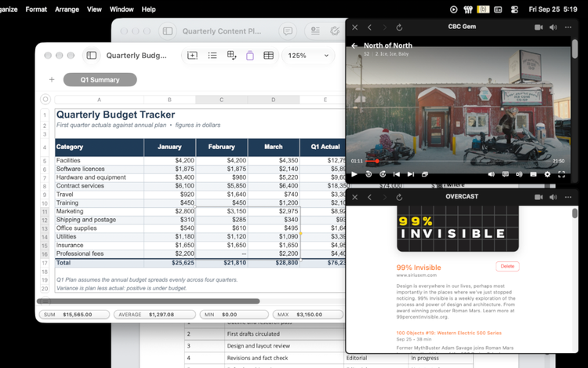Go to the next episode
Viewport: 588px width, 368px height.
click(x=411, y=174)
